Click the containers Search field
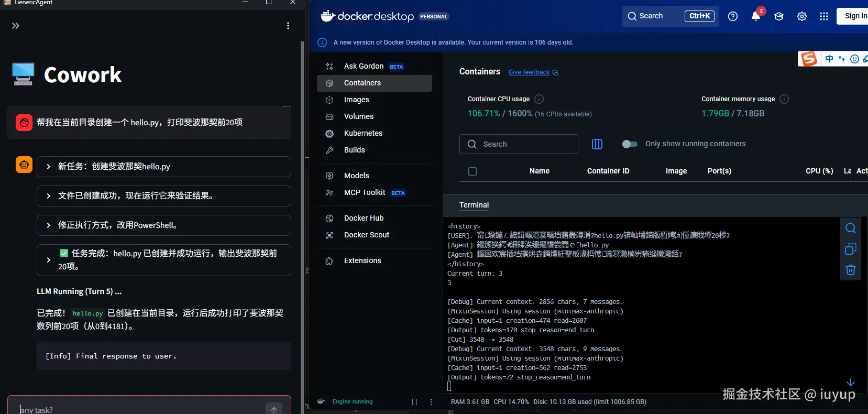 519,144
